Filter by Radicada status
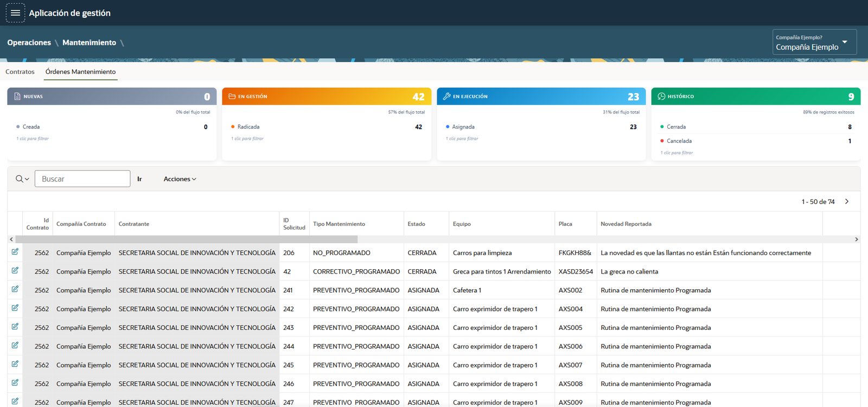The width and height of the screenshot is (868, 407). coord(327,126)
